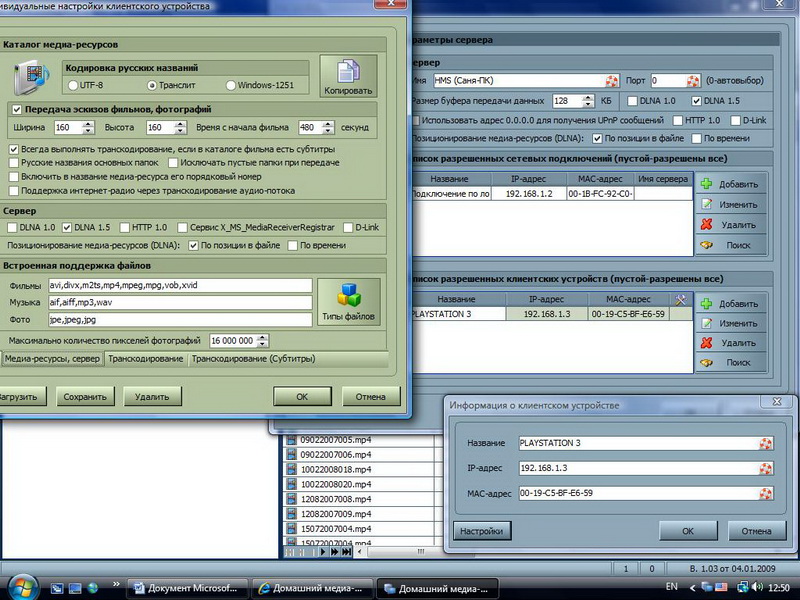Select PLAYSTATION 3 row in devices table
Screen dimensions: 800x600
pos(552,314)
